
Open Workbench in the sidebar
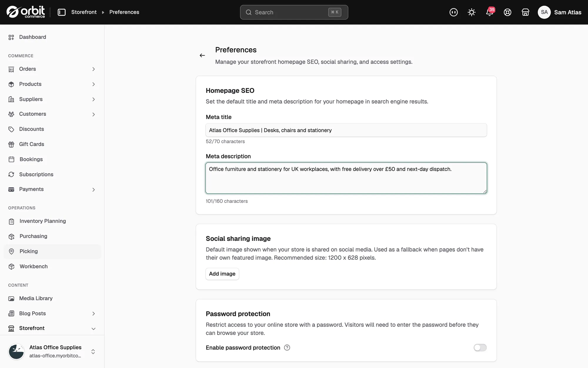[x=52, y=266]
